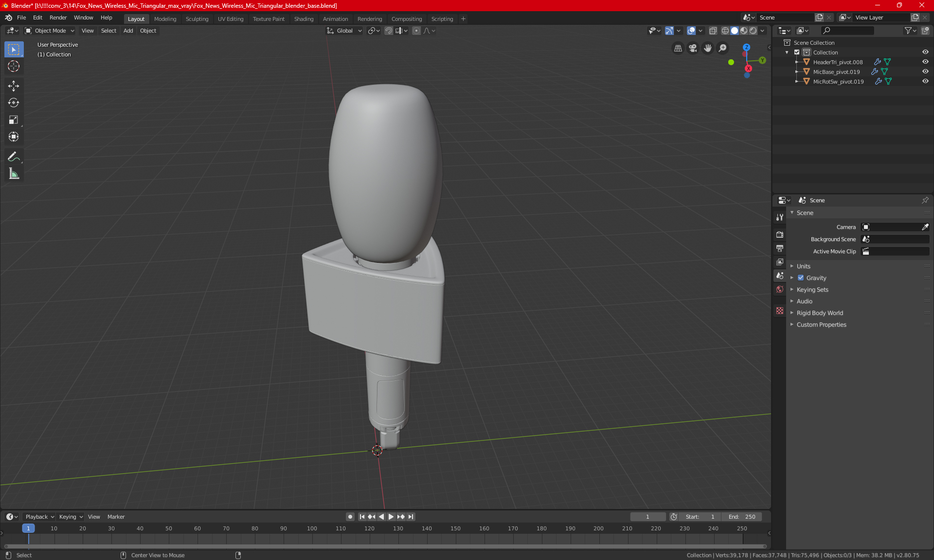
Task: Toggle camera view icon in viewport
Action: tap(693, 48)
